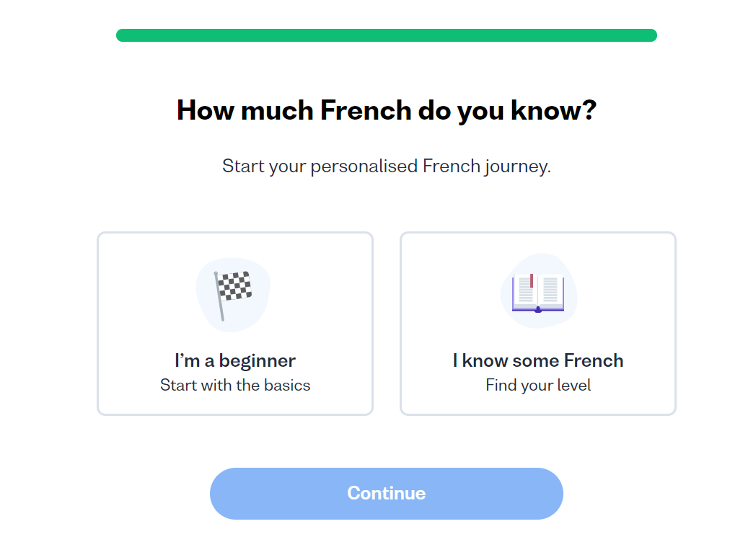Choose the "I know some French" option card
Screen dimensions: 730x560
click(538, 324)
